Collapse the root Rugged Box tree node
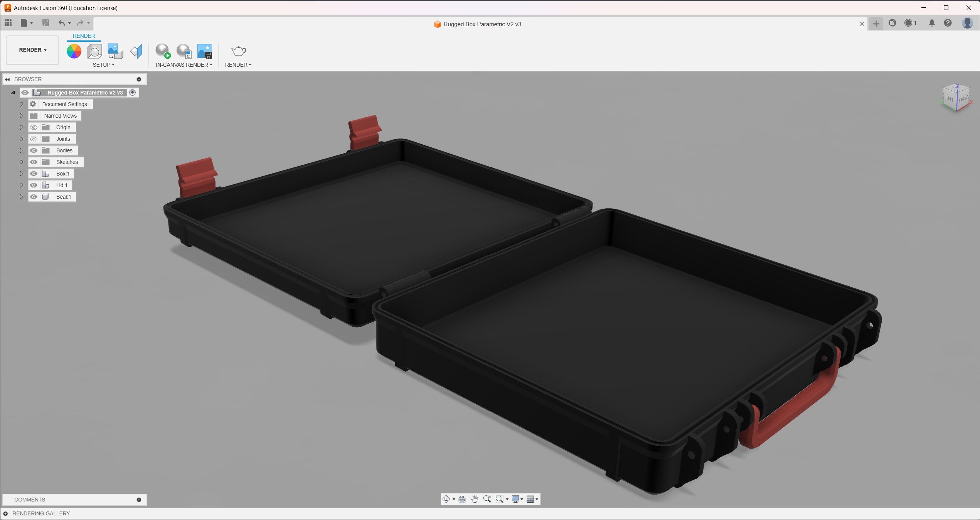980x520 pixels. (x=13, y=93)
